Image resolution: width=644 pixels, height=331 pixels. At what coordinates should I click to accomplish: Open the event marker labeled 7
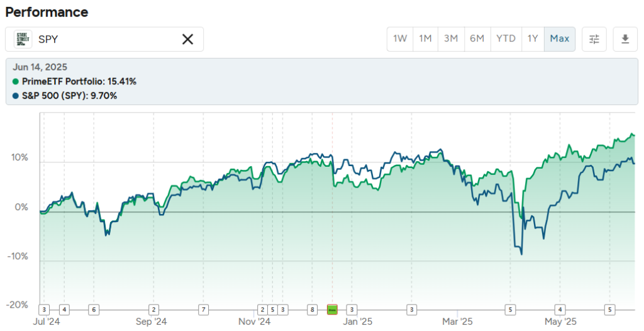[x=203, y=310]
